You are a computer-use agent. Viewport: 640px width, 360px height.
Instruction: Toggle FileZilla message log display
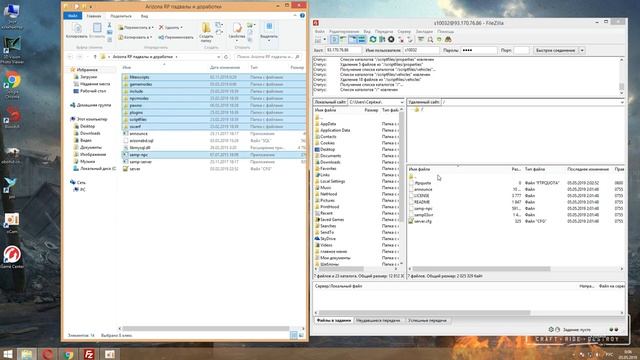[x=334, y=39]
